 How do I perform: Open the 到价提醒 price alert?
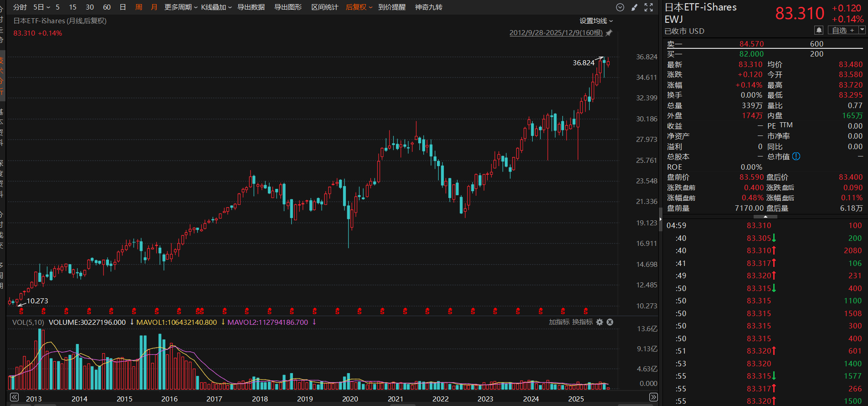point(392,7)
